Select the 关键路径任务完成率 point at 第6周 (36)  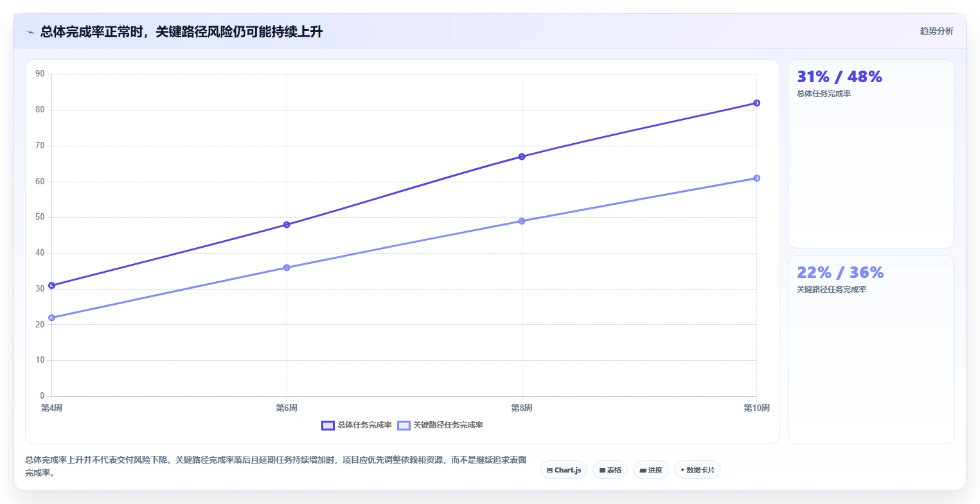tap(287, 267)
